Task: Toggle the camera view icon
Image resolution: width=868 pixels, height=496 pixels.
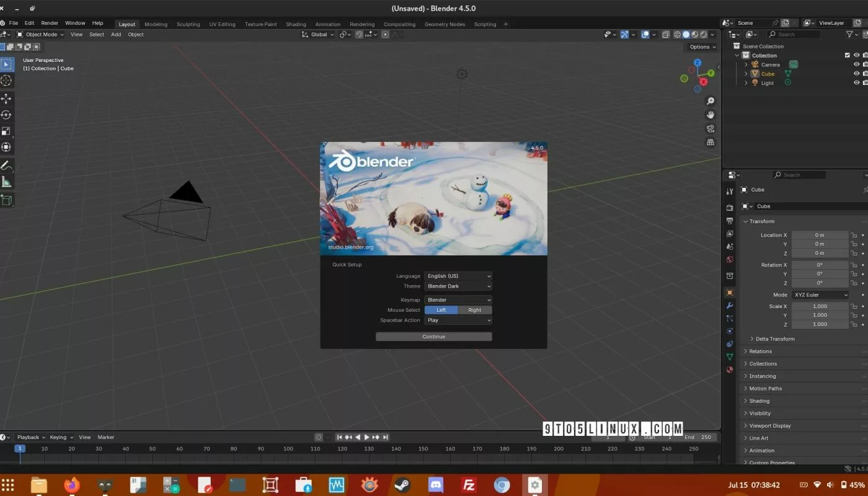Action: (711, 128)
